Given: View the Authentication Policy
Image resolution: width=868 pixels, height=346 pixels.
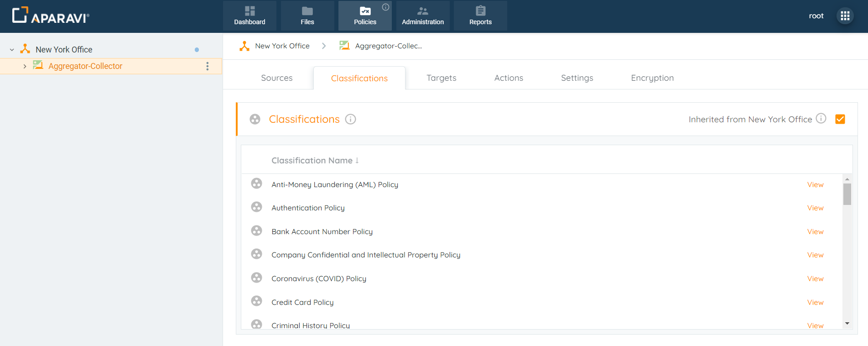Looking at the screenshot, I should tap(815, 208).
